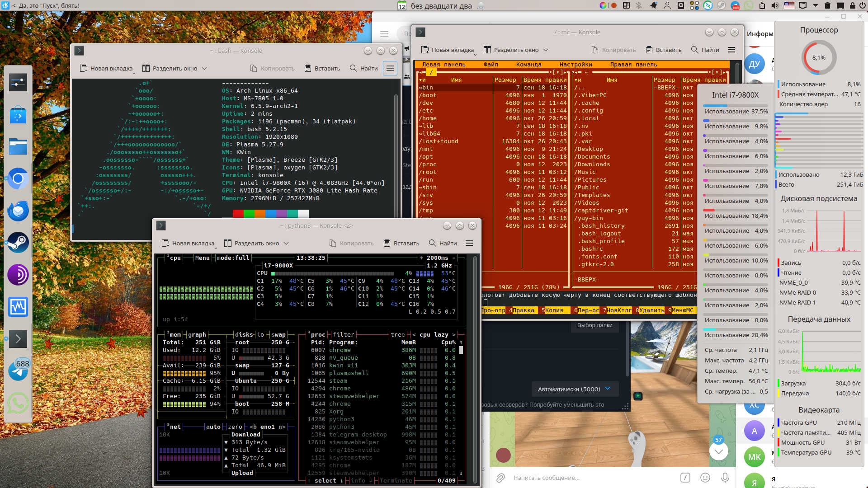Open Konsole terminal dock icon

pyautogui.click(x=18, y=339)
